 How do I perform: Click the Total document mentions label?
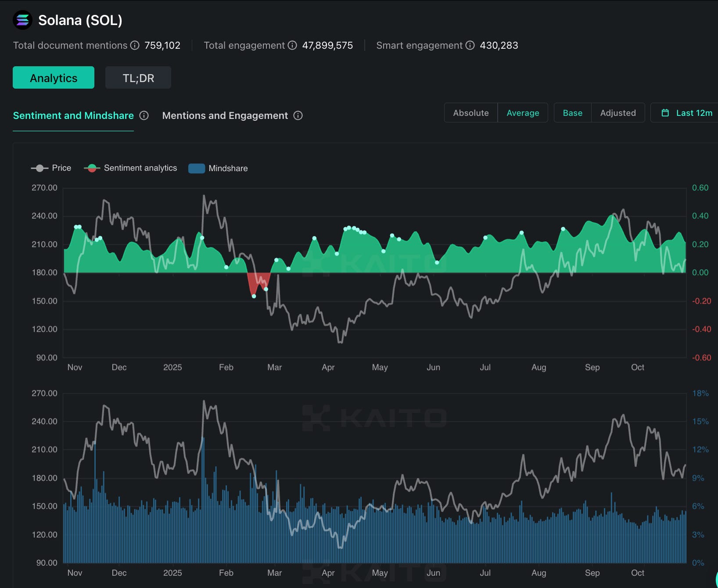[70, 45]
